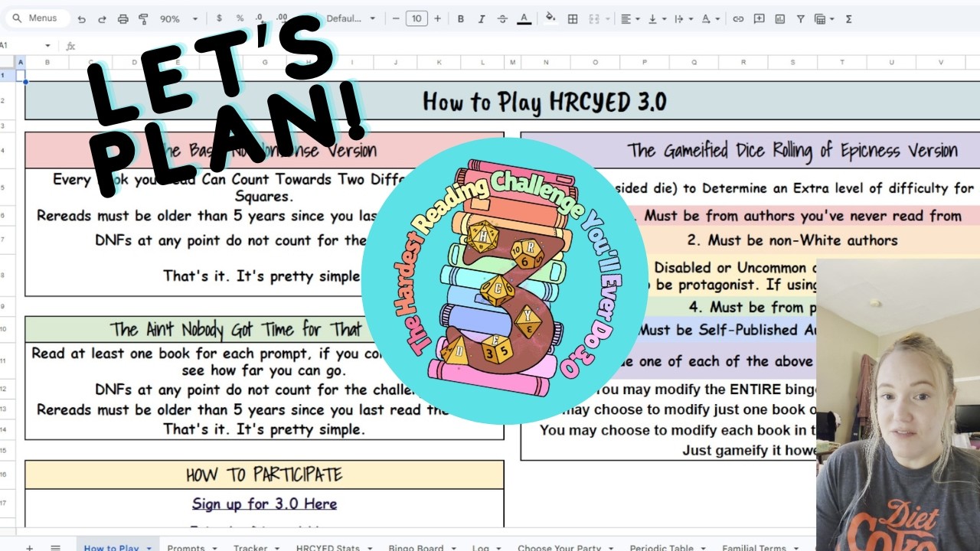Viewport: 980px width, 551px height.
Task: Select the Gameified Dice Rolling header
Action: click(x=750, y=150)
